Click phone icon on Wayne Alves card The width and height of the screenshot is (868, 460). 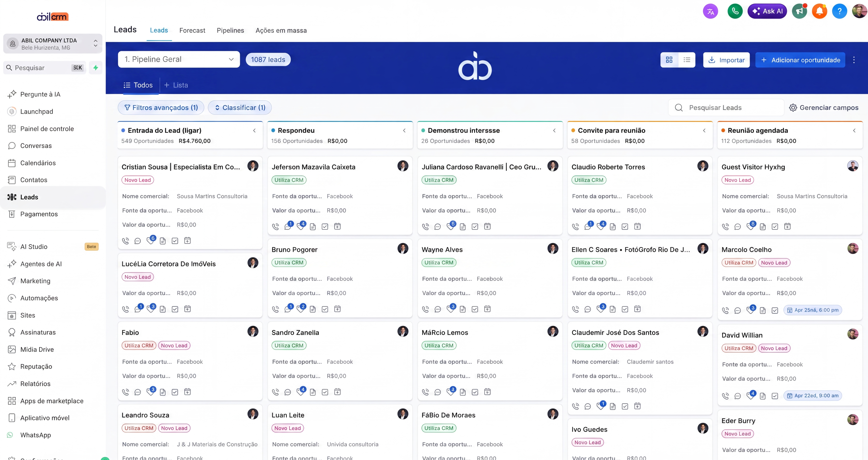point(426,309)
